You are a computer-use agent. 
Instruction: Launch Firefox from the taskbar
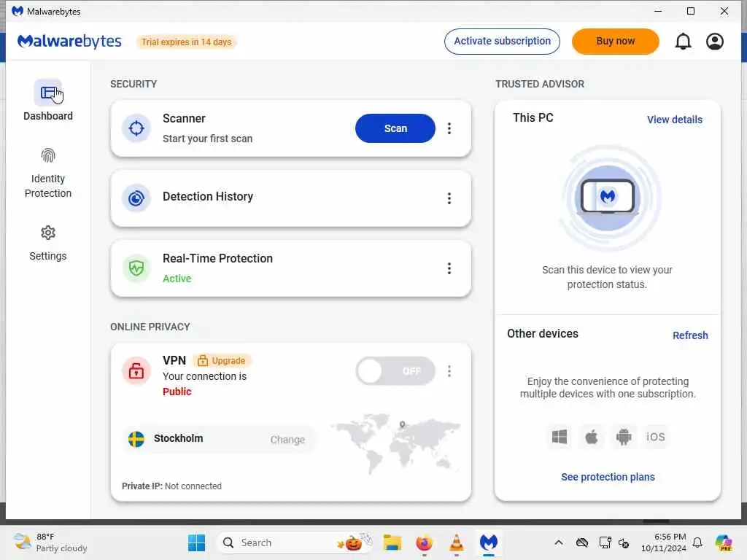(x=424, y=542)
